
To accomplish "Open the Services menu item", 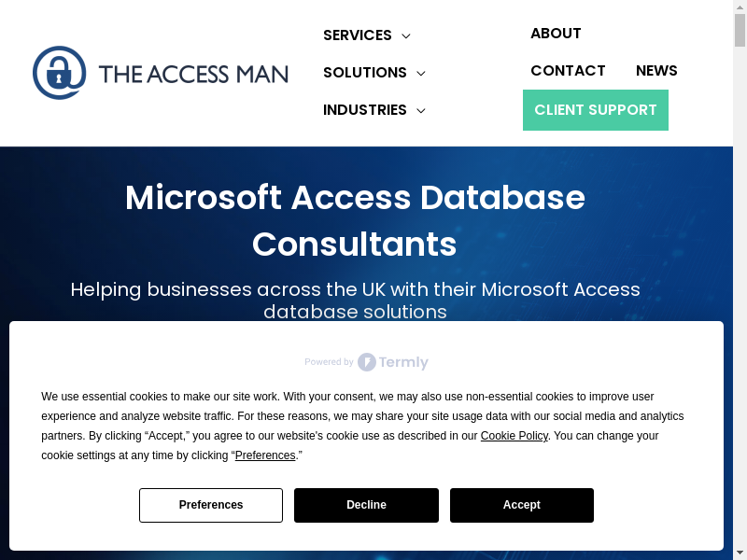I will [x=357, y=35].
